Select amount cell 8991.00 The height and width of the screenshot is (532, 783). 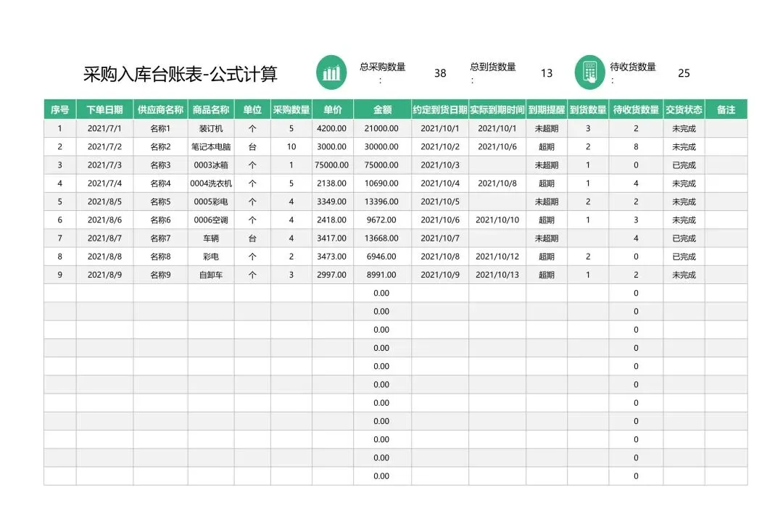coord(381,275)
